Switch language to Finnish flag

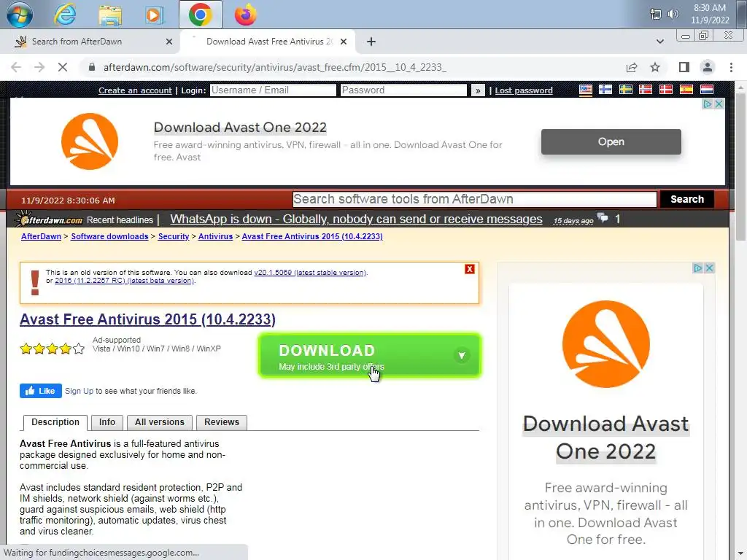[x=605, y=90]
